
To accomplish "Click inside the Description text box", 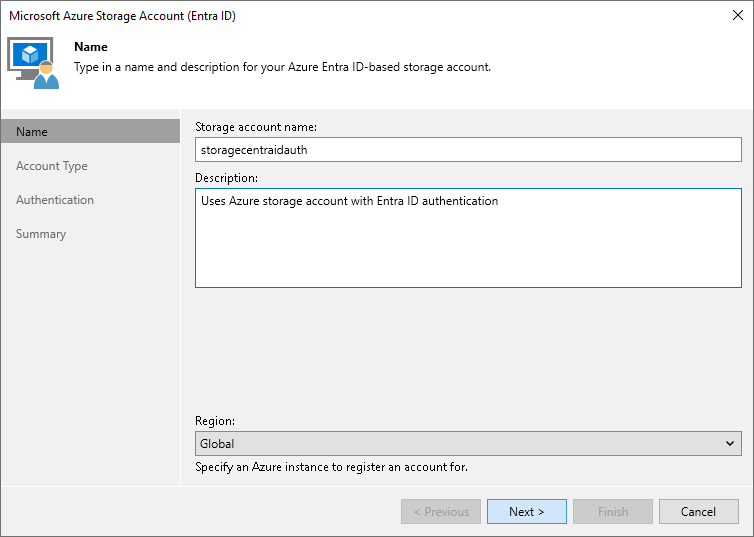I will coord(468,238).
